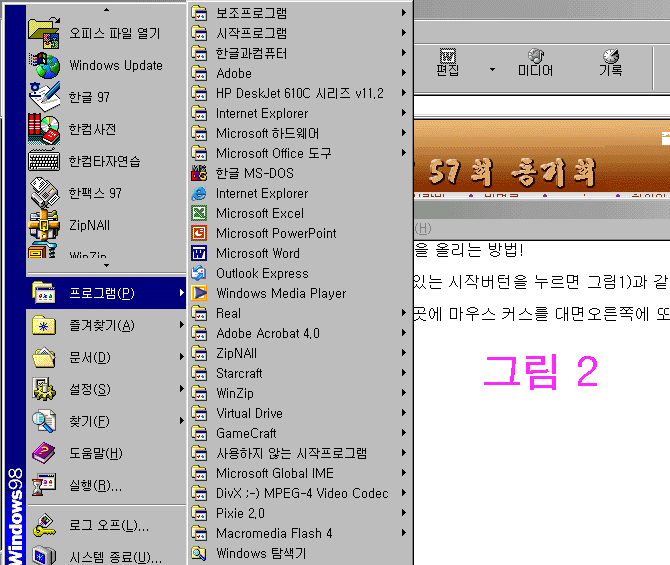
Task: Click the 문서(D) documents folder icon
Action: [44, 357]
